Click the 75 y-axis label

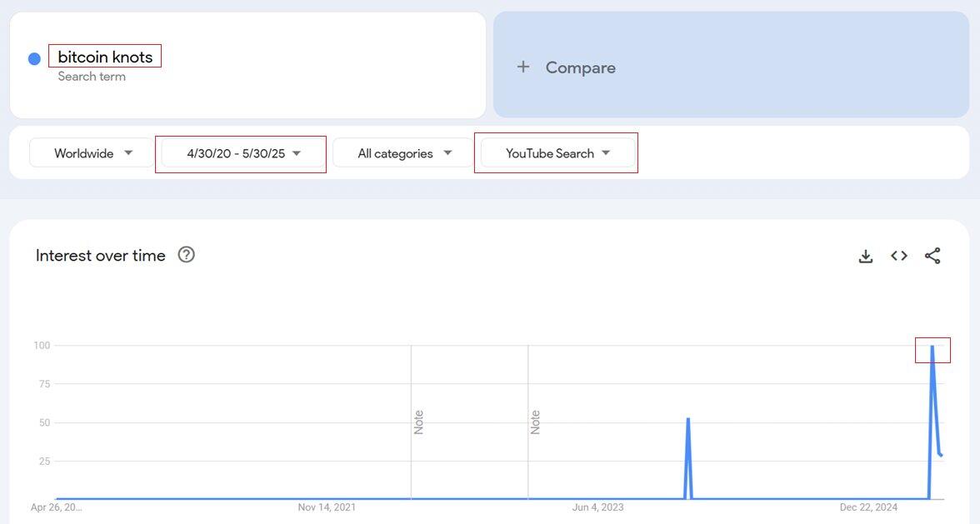[44, 384]
